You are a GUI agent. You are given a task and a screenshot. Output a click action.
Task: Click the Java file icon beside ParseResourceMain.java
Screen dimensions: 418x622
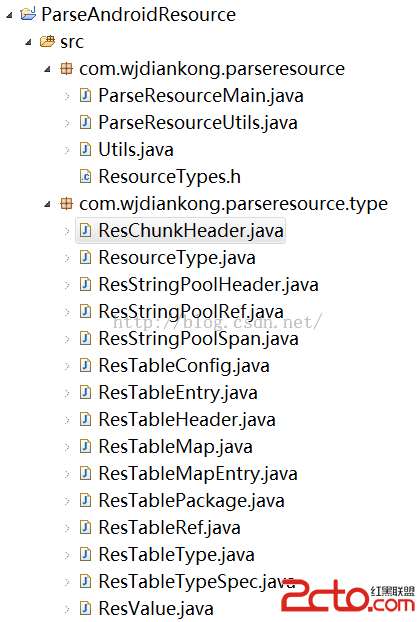[x=86, y=96]
